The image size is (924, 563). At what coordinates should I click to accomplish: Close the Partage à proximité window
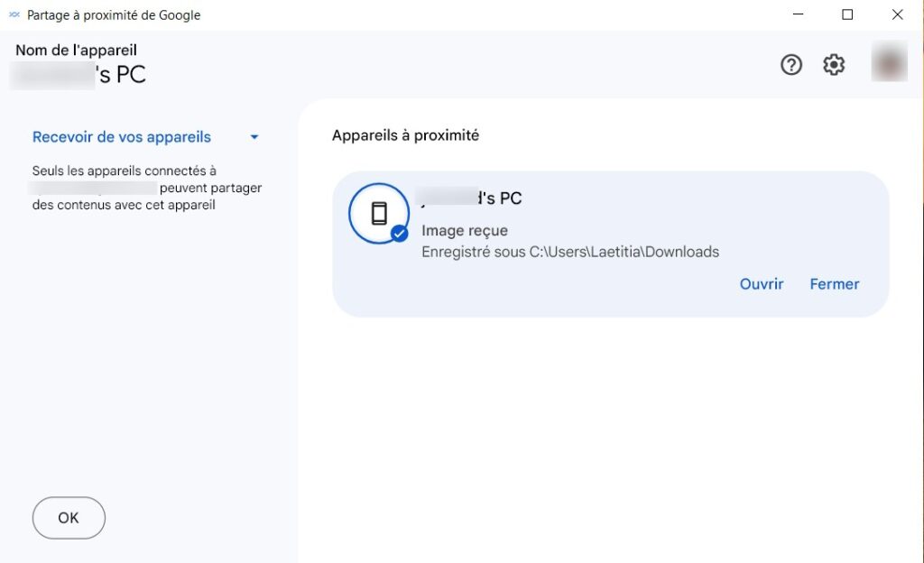tap(897, 14)
